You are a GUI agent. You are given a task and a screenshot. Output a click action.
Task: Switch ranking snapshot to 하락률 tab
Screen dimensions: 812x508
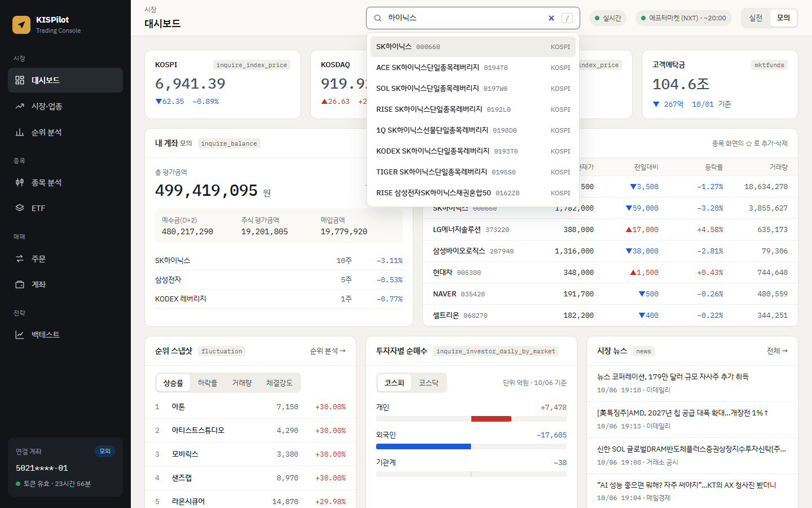[208, 383]
